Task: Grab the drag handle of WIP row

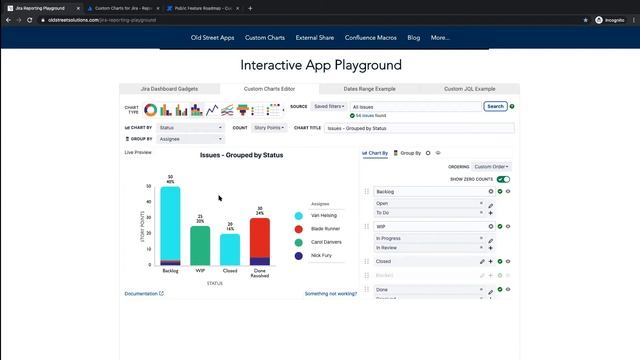Action: click(x=367, y=227)
